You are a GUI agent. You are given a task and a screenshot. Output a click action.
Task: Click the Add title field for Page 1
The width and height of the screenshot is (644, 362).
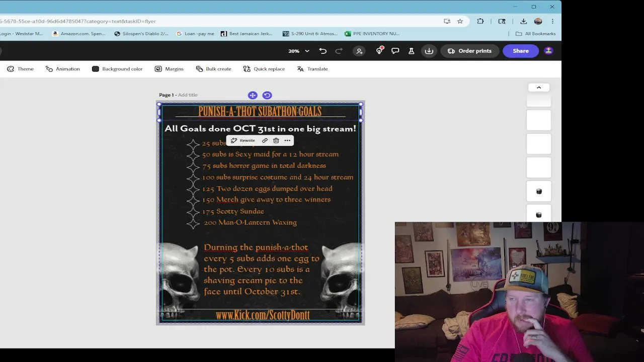[x=188, y=95]
